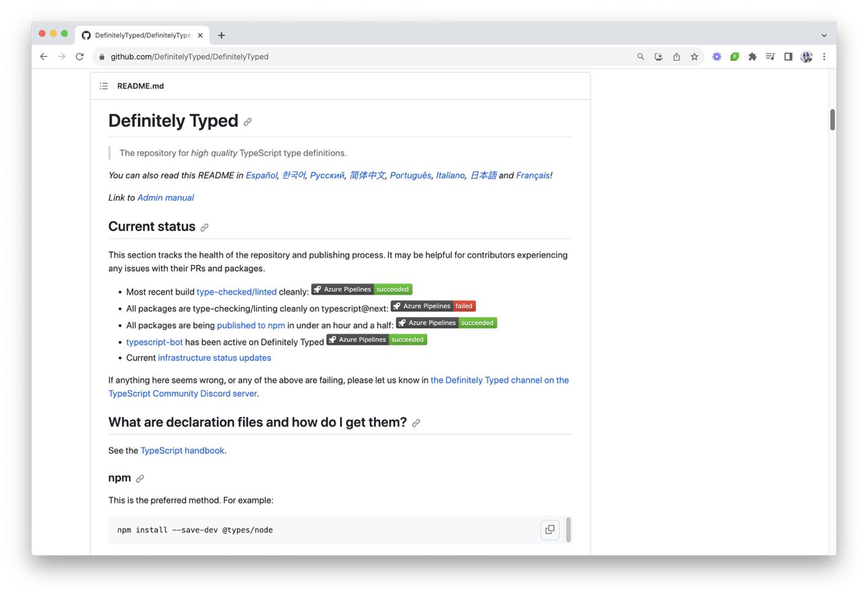This screenshot has height=597, width=868.
Task: Click anchor link icon next to npm heading
Action: point(140,479)
